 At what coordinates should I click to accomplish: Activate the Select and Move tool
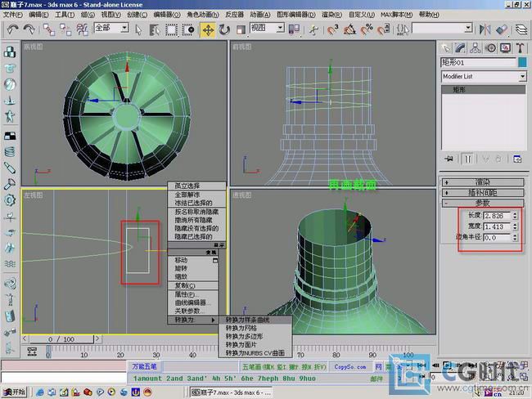(208, 29)
